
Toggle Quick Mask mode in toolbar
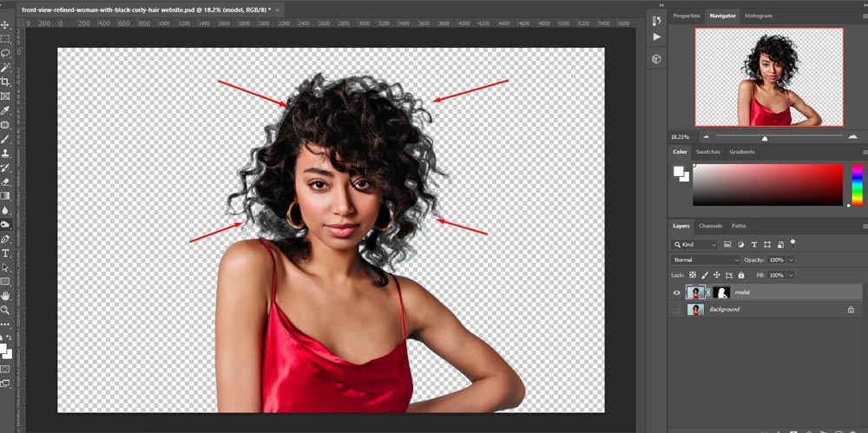pyautogui.click(x=5, y=369)
